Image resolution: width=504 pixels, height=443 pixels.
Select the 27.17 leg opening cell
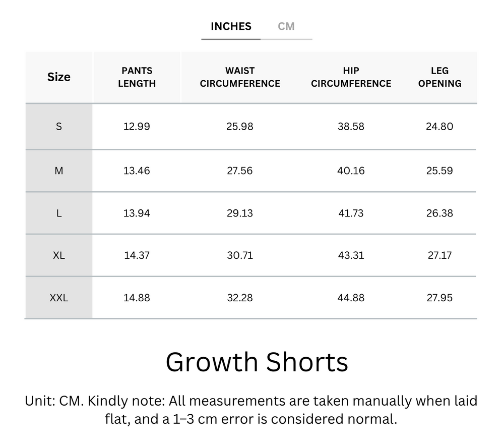[439, 255]
